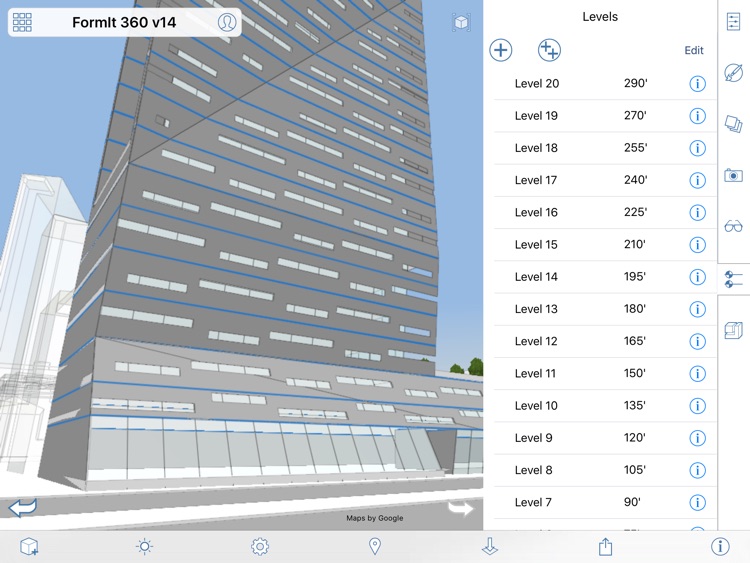Image resolution: width=750 pixels, height=563 pixels.
Task: Show info for Level 19
Action: (x=697, y=116)
